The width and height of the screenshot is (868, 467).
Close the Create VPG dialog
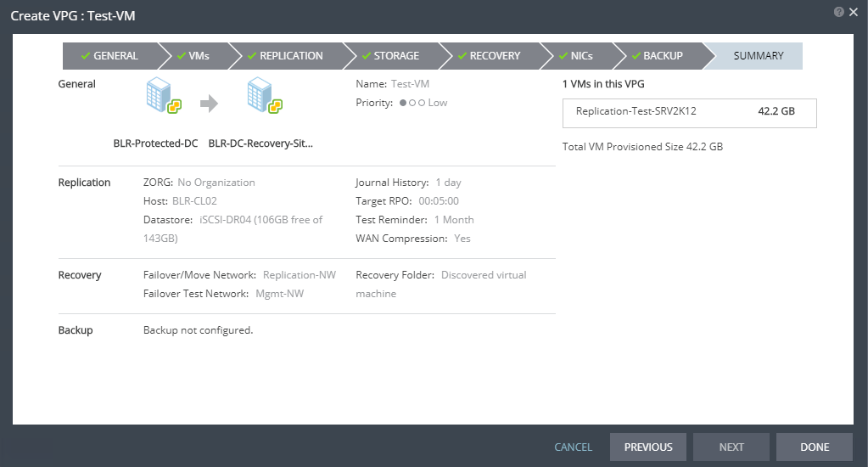(853, 12)
